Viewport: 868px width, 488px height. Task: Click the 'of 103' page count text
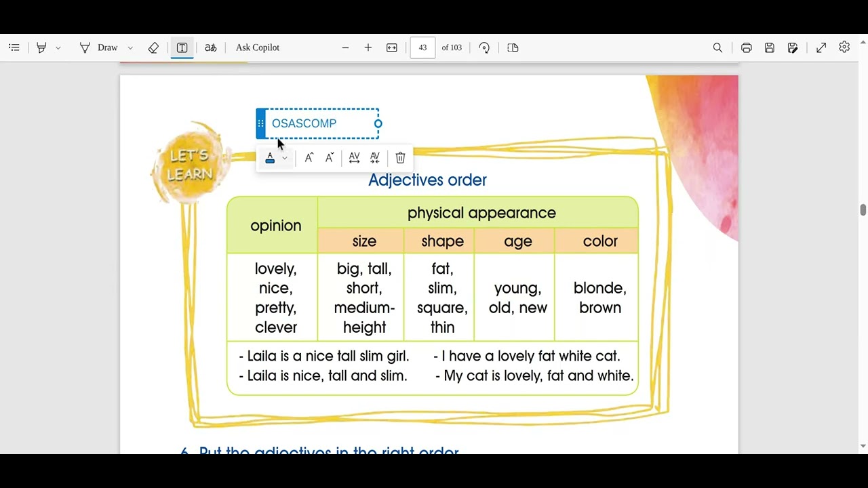(x=452, y=47)
